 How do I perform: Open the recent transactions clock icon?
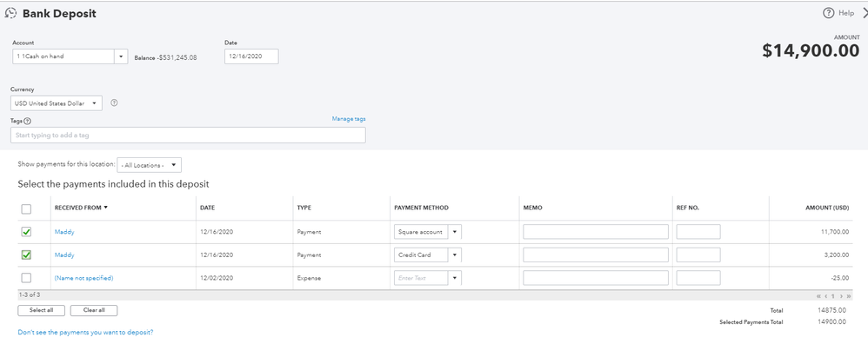10,14
